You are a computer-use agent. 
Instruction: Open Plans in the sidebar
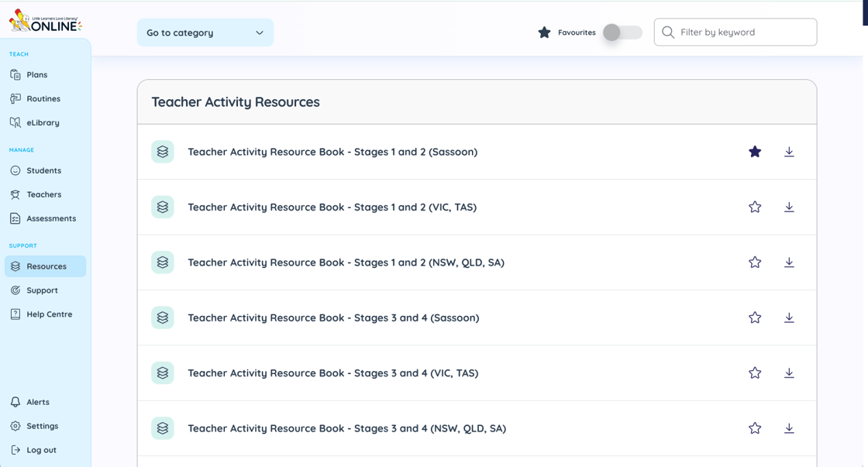click(x=36, y=75)
